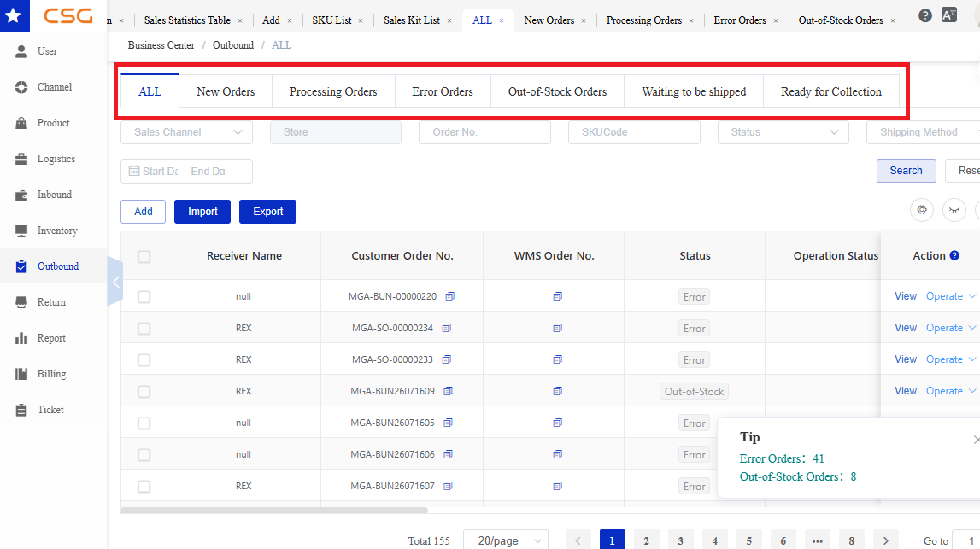Image resolution: width=980 pixels, height=549 pixels.
Task: Copy WMS order number for MGA-BUN26071609
Action: pyautogui.click(x=558, y=391)
